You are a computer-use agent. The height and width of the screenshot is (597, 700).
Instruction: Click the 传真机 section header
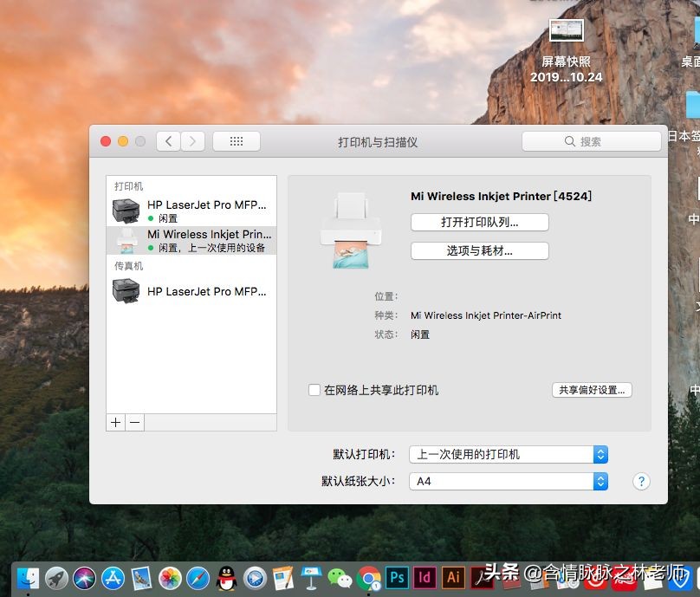click(x=128, y=266)
